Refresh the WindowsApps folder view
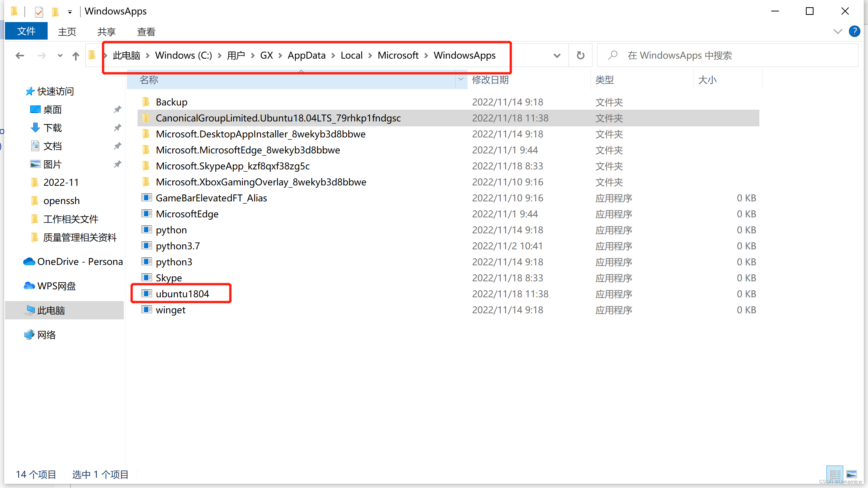Viewport: 868px width, 488px height. pos(580,56)
